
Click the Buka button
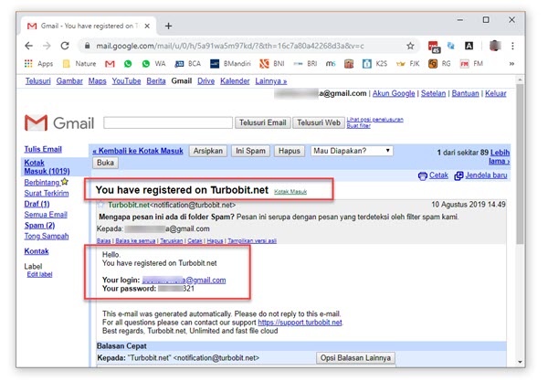point(105,163)
